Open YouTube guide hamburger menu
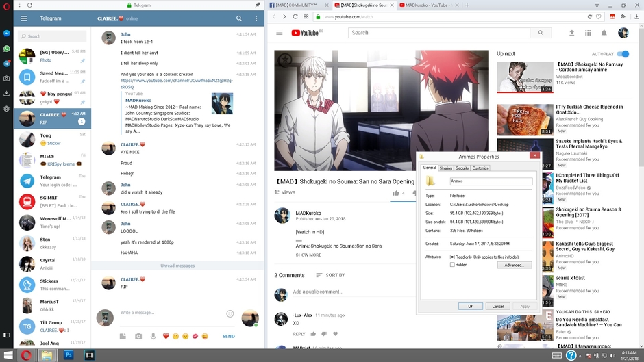The width and height of the screenshot is (644, 362). pyautogui.click(x=280, y=33)
